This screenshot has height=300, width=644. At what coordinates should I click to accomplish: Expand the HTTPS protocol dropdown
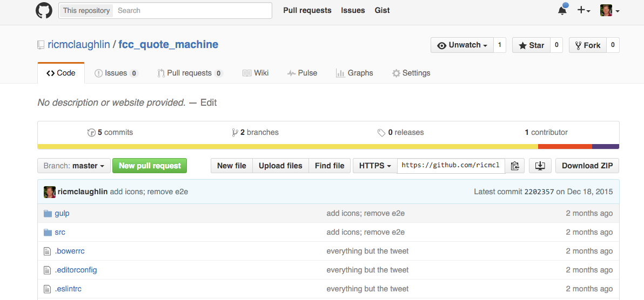(x=375, y=166)
